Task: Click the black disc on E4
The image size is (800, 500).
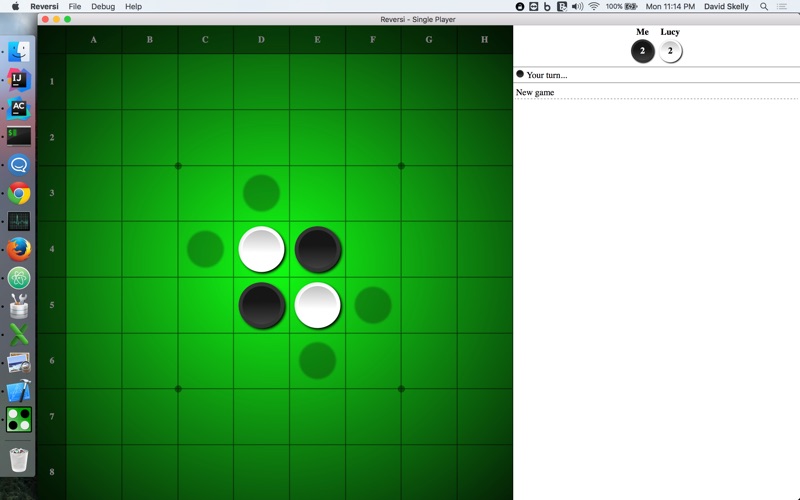Action: pyautogui.click(x=317, y=249)
